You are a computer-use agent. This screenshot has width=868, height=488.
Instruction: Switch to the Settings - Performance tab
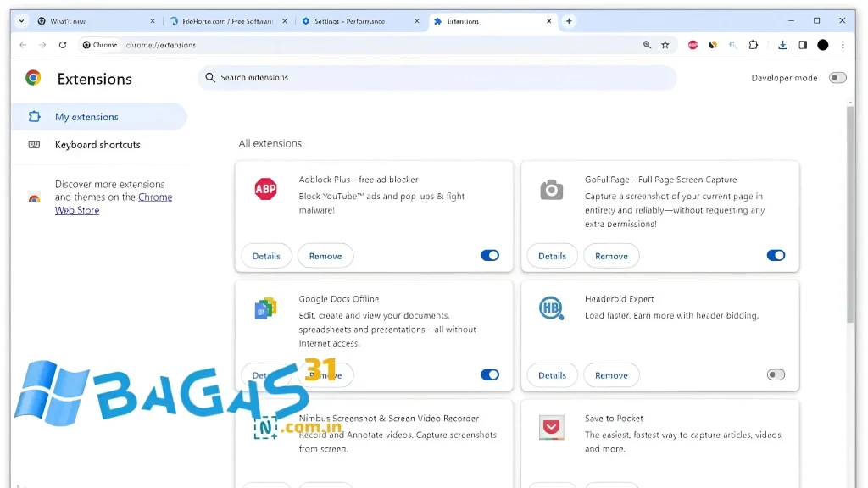point(360,21)
